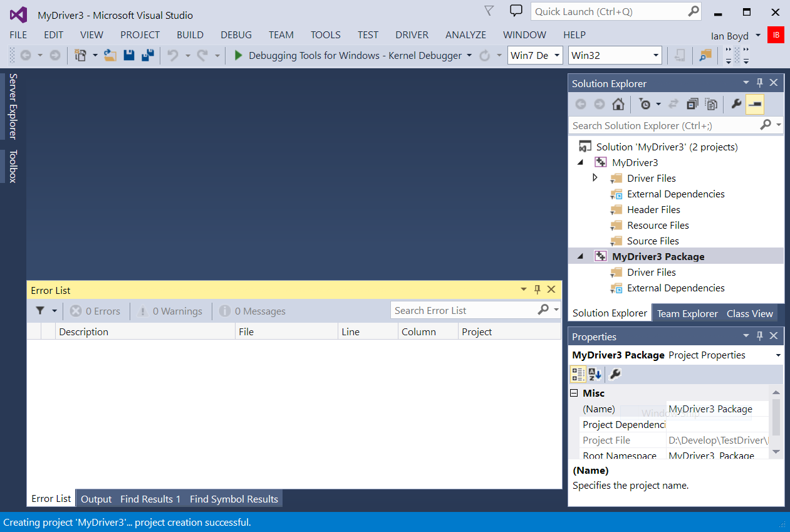Toggle the 0 Errors filter
Image resolution: width=790 pixels, height=532 pixels.
[95, 311]
